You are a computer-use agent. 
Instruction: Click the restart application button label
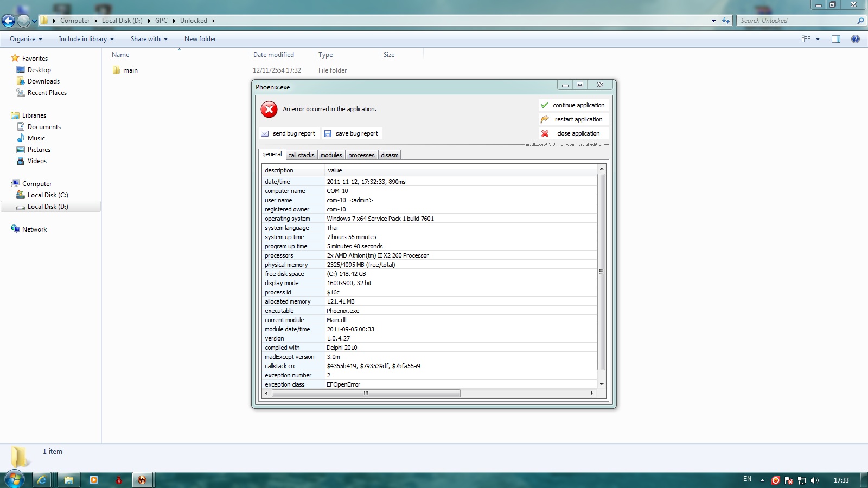(578, 119)
